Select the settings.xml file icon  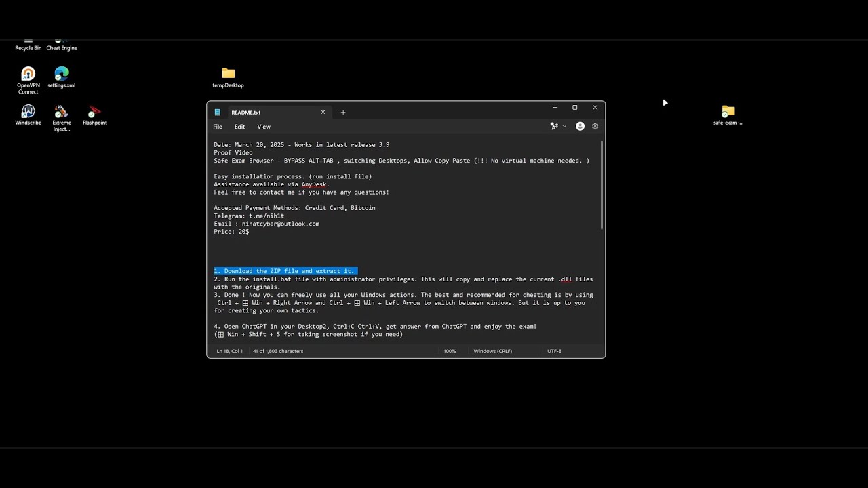(x=62, y=77)
